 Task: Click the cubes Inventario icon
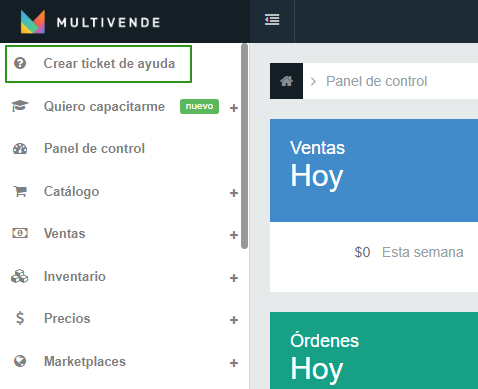20,276
